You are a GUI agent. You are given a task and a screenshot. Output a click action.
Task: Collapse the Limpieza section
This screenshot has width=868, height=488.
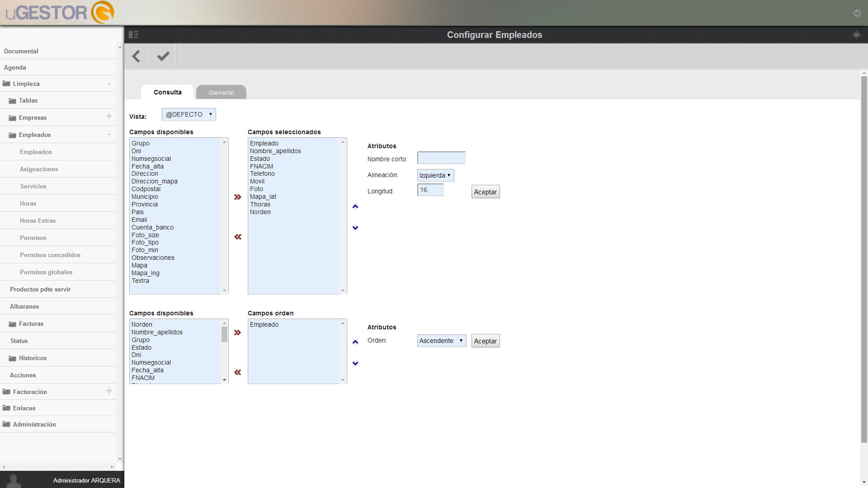click(x=109, y=84)
